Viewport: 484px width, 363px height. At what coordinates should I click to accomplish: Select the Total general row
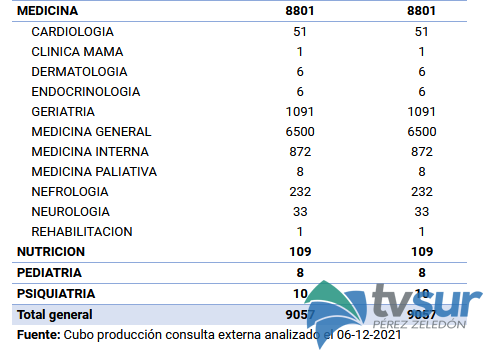[239, 315]
